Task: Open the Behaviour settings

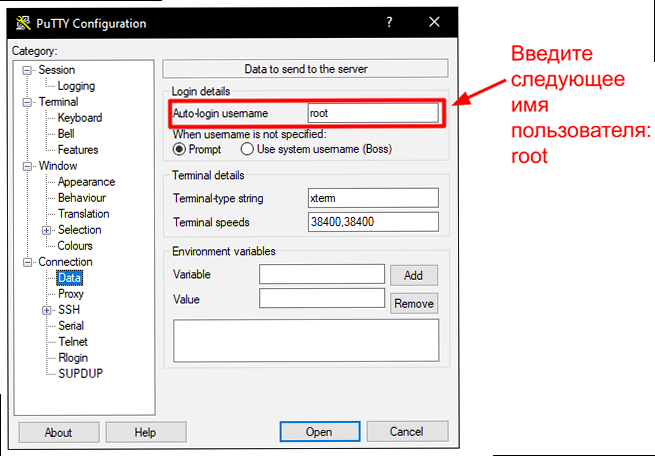Action: click(x=81, y=198)
